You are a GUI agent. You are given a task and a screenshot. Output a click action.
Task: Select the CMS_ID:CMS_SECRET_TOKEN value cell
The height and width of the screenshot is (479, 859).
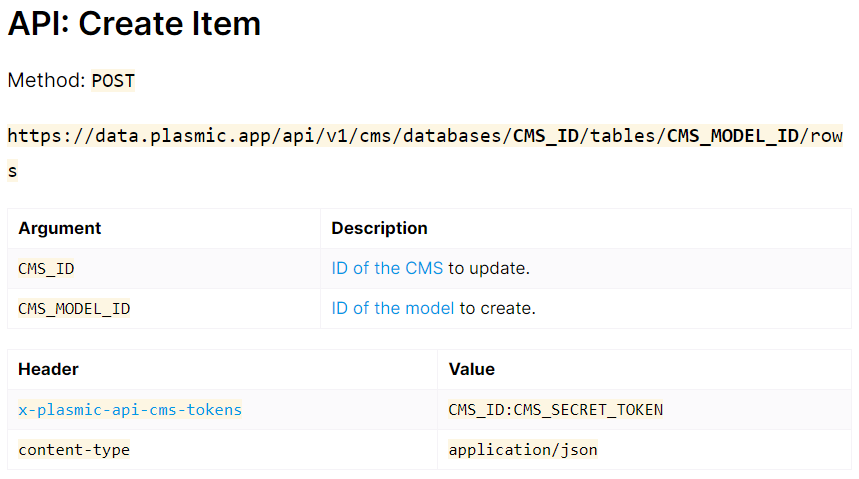pos(556,410)
